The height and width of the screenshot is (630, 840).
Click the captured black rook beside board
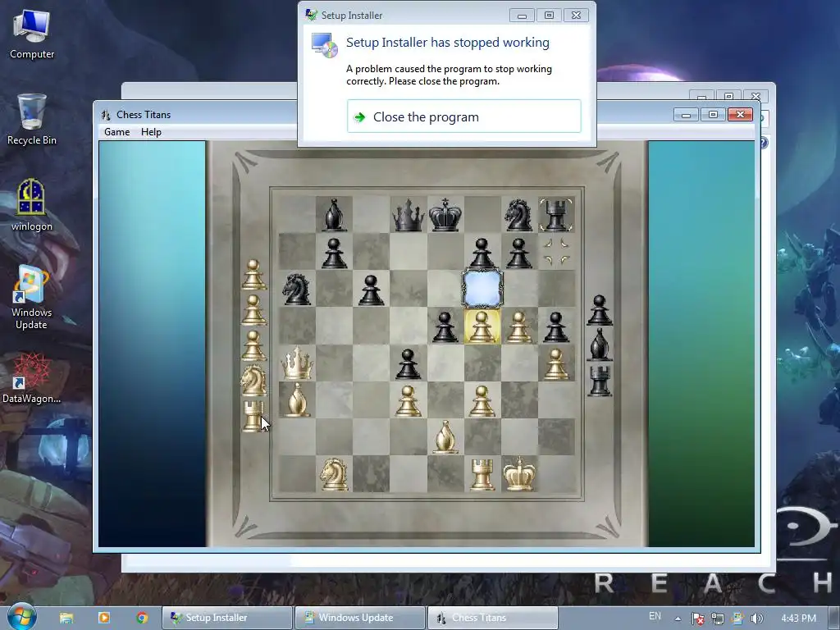pos(600,380)
